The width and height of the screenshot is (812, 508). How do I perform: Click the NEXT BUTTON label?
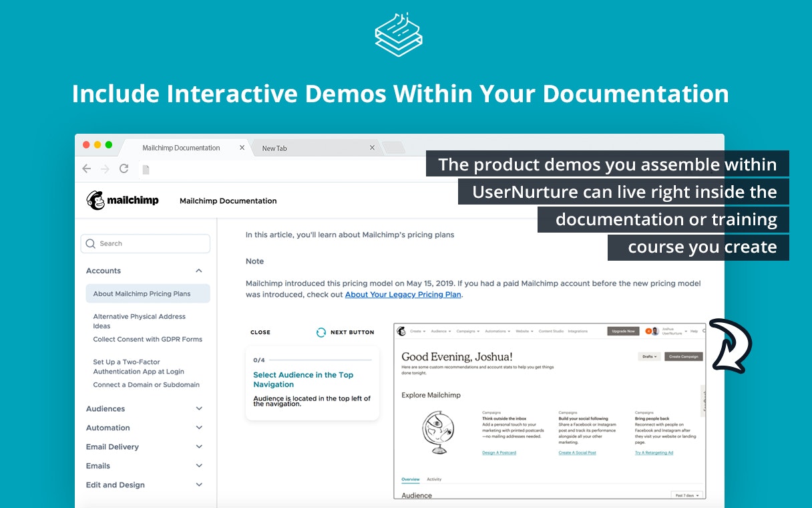(x=353, y=332)
